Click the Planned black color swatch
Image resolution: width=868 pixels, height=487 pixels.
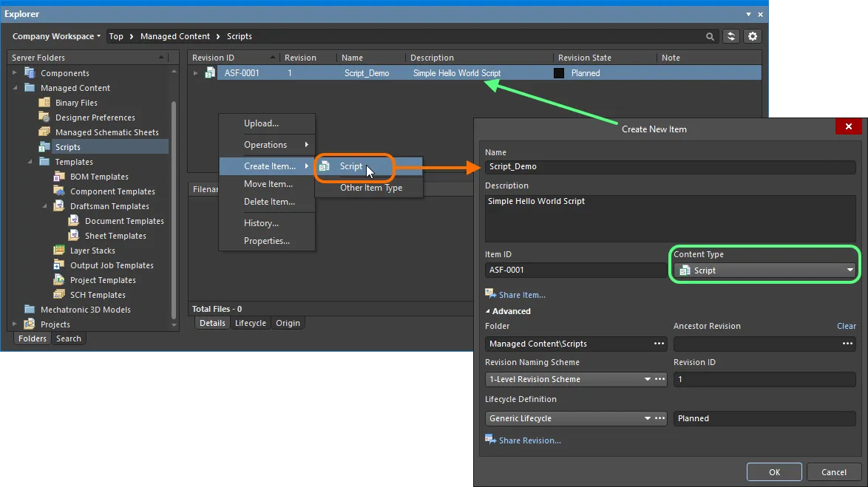[x=558, y=73]
